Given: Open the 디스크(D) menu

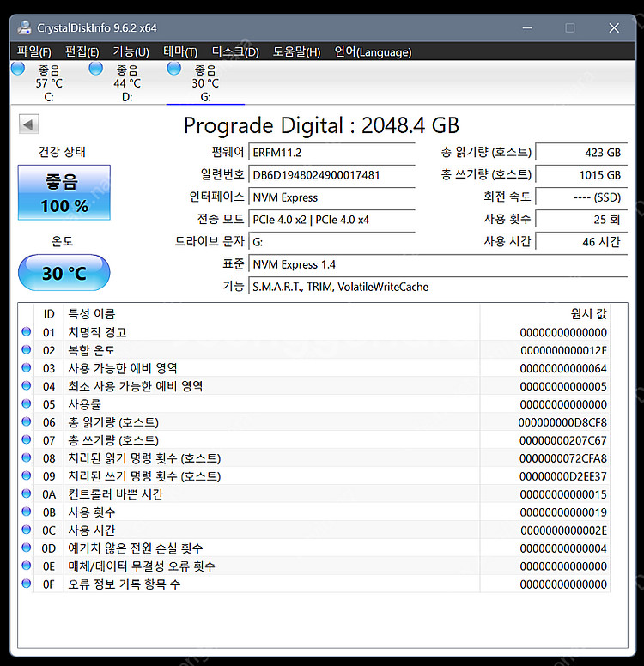Looking at the screenshot, I should coord(235,51).
